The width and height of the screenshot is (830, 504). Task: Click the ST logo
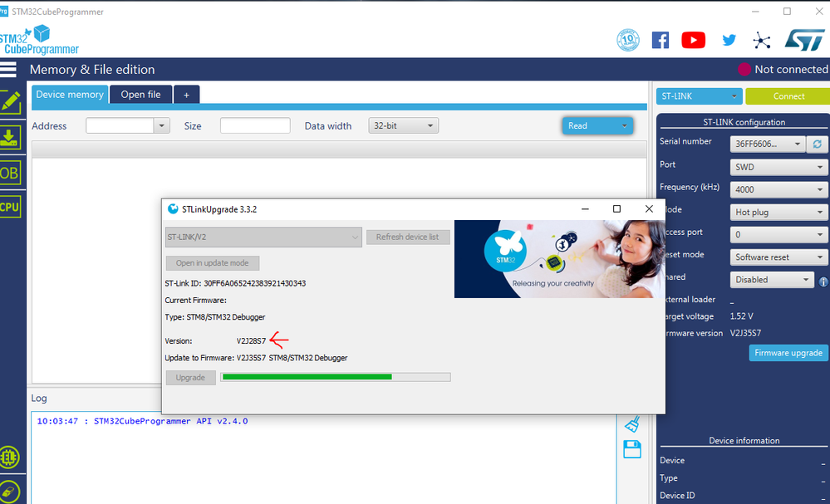(x=805, y=40)
